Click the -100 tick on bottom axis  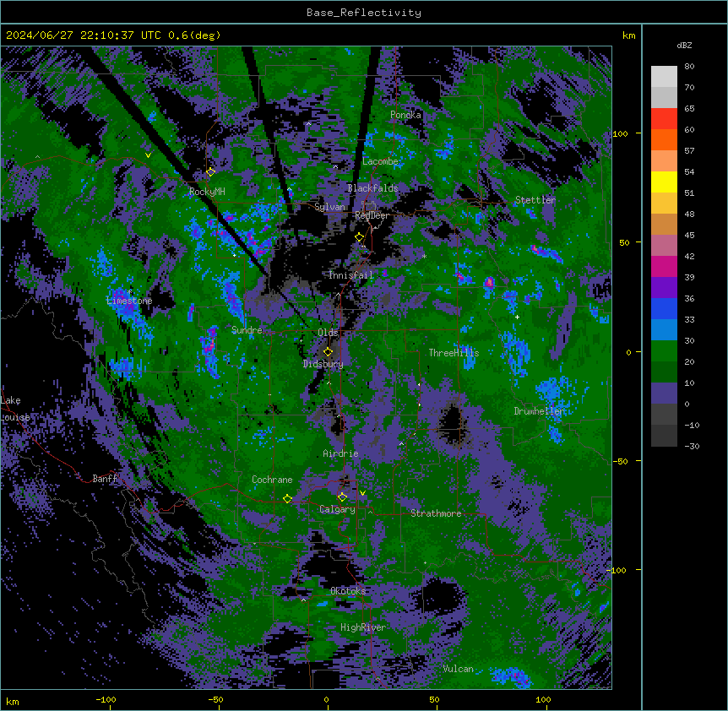pos(106,699)
